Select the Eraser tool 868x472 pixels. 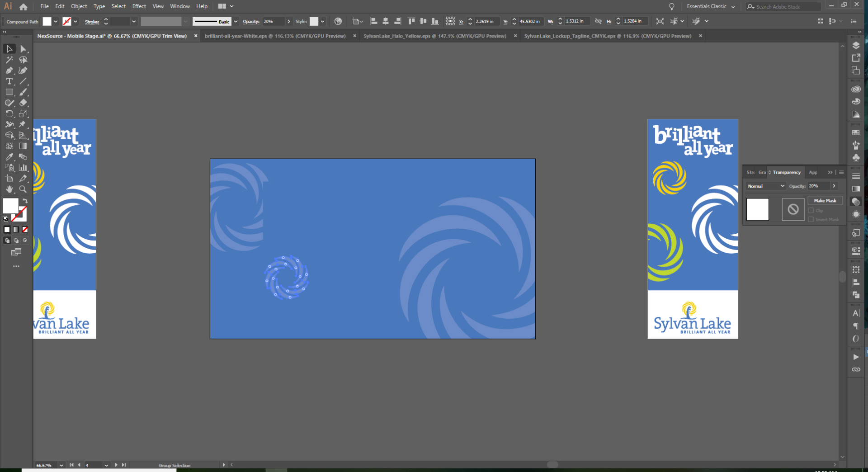coord(23,103)
